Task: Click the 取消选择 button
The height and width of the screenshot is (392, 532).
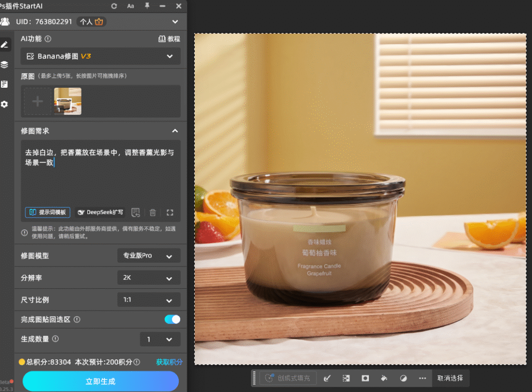Action: (450, 378)
